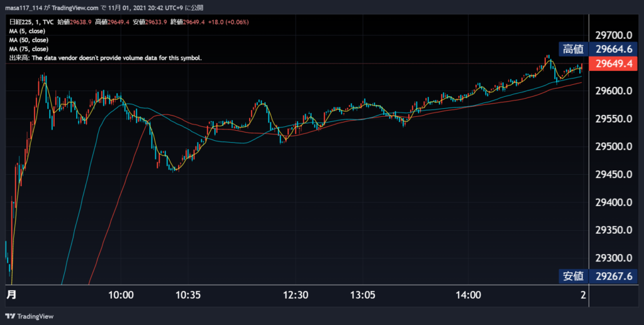Select the MA (75, close) indicator legend
Screen dimensions: 644x325
[29, 49]
